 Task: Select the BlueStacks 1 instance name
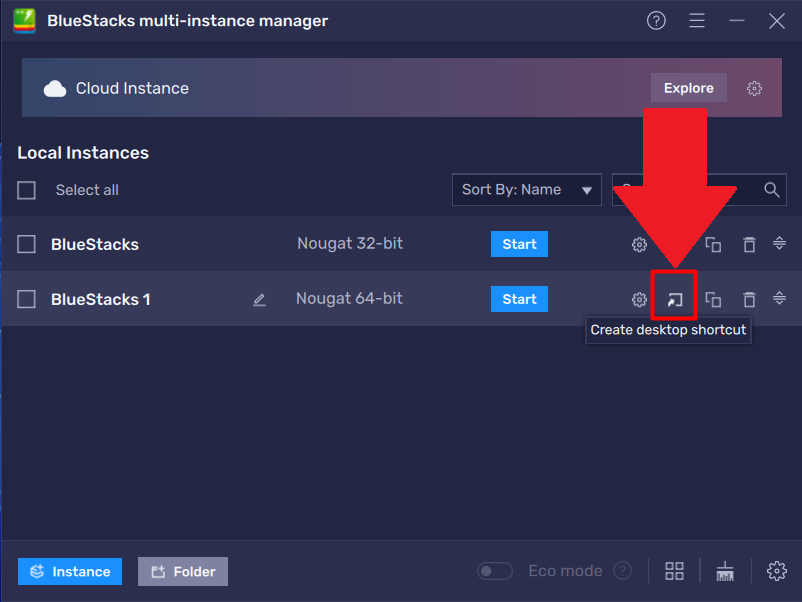click(101, 299)
